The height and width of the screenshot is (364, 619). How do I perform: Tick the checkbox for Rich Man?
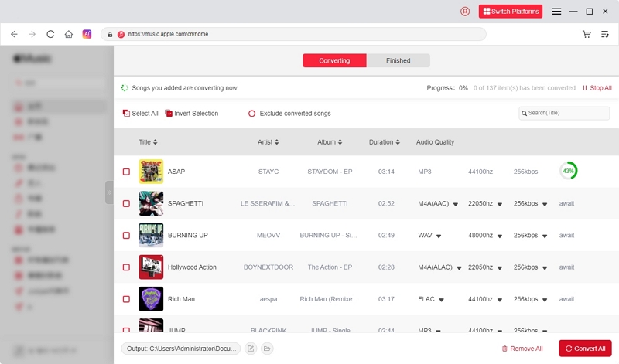126,299
